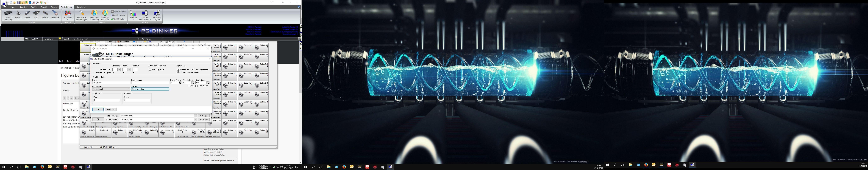Expand MIDI-In Geräte device list
868x170 pixels.
(x=195, y=116)
